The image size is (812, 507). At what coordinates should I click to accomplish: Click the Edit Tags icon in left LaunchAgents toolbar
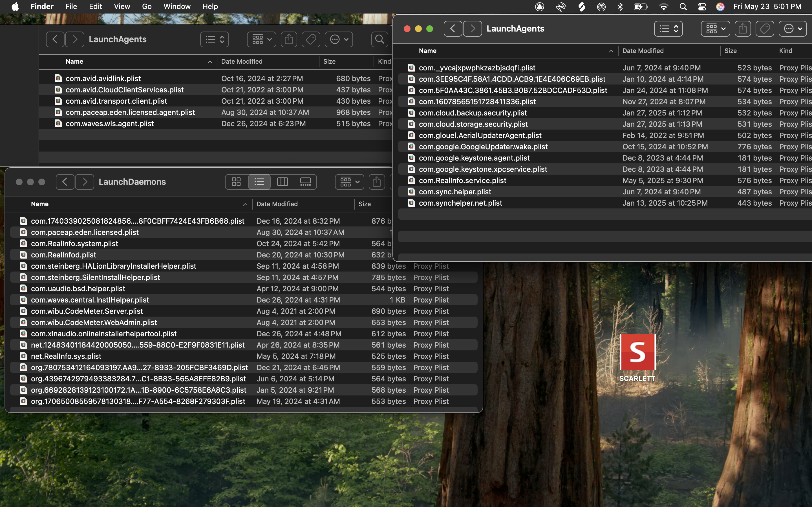point(311,39)
